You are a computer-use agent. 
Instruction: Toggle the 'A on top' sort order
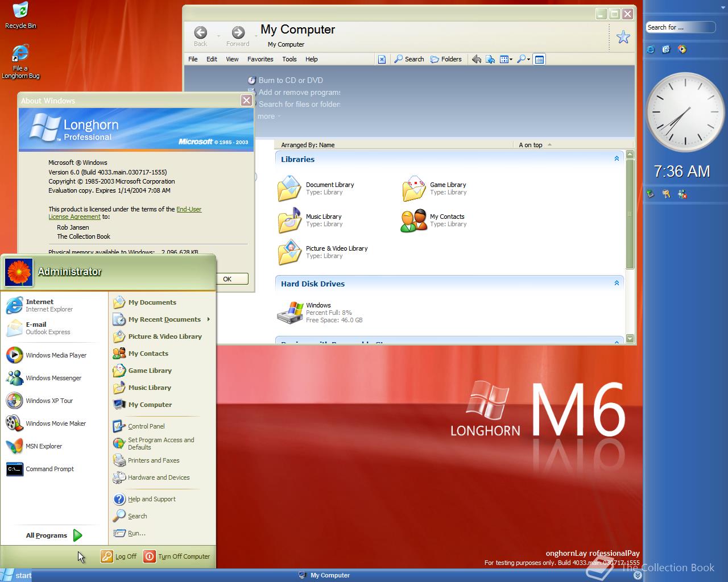click(535, 145)
